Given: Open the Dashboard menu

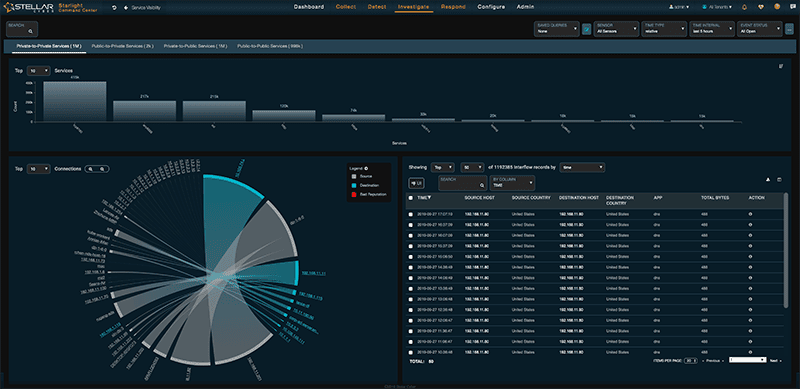Looking at the screenshot, I should tap(309, 7).
